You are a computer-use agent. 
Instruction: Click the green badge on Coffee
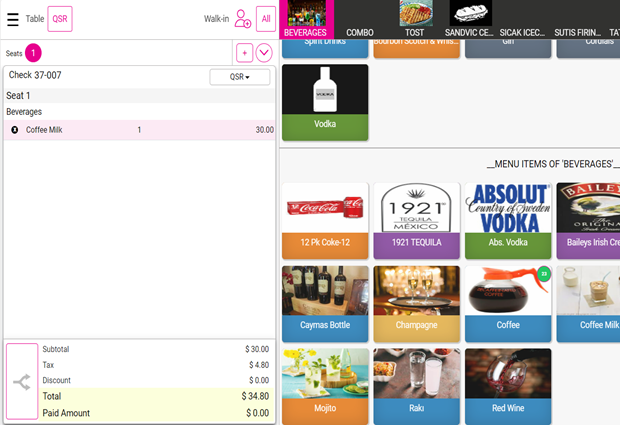[544, 273]
